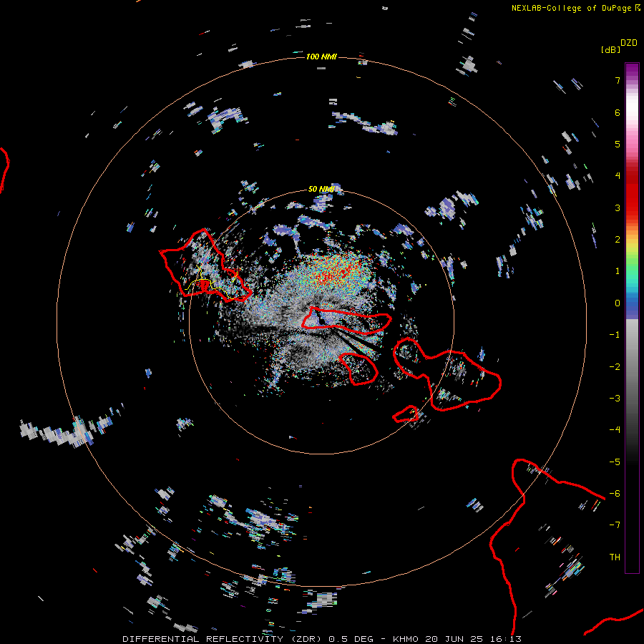Click the -5 value on color scale
644x644 pixels.
pos(615,462)
